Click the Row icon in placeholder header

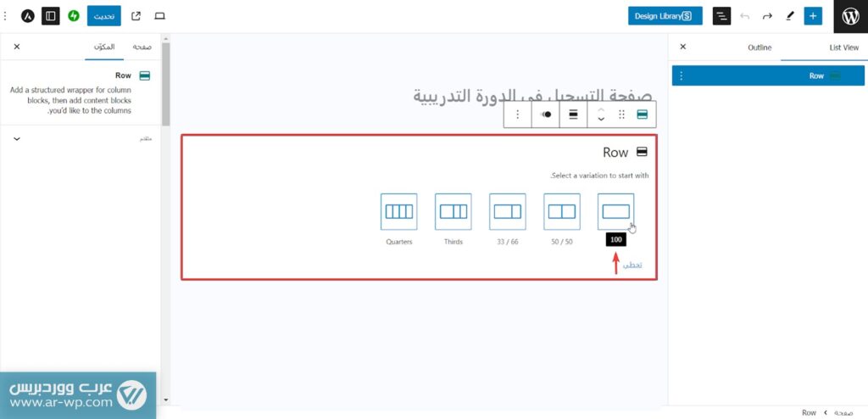[x=642, y=152]
